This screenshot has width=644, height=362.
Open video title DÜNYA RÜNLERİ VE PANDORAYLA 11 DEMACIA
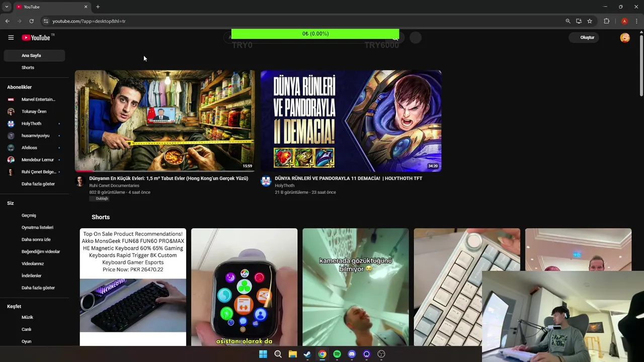[x=348, y=178]
